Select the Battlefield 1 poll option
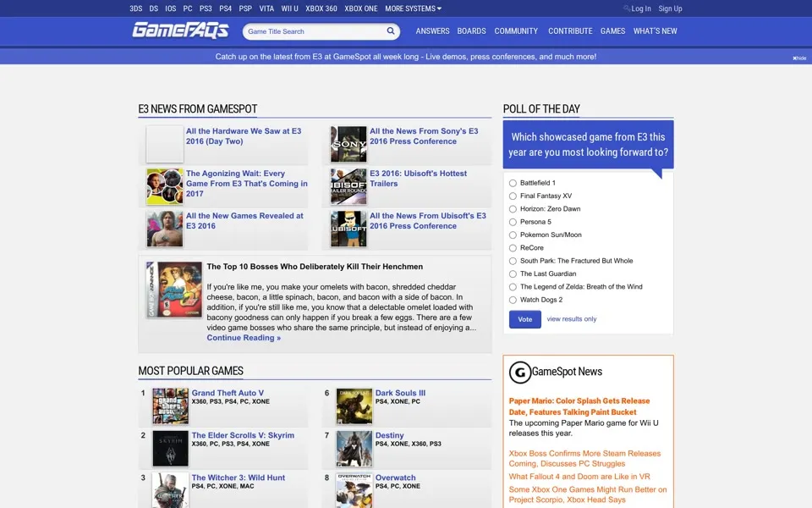Image resolution: width=812 pixels, height=508 pixels. (513, 183)
